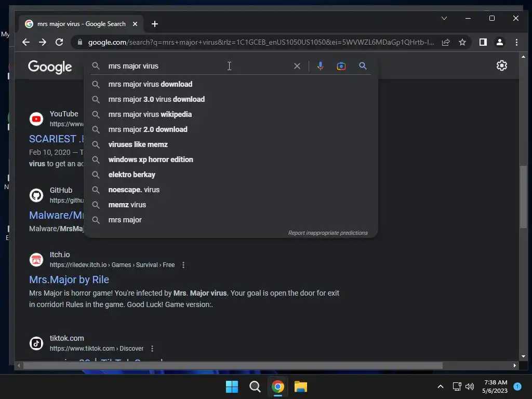The width and height of the screenshot is (532, 399).
Task: Click the horizontal scrollbar right arrow
Action: click(515, 365)
